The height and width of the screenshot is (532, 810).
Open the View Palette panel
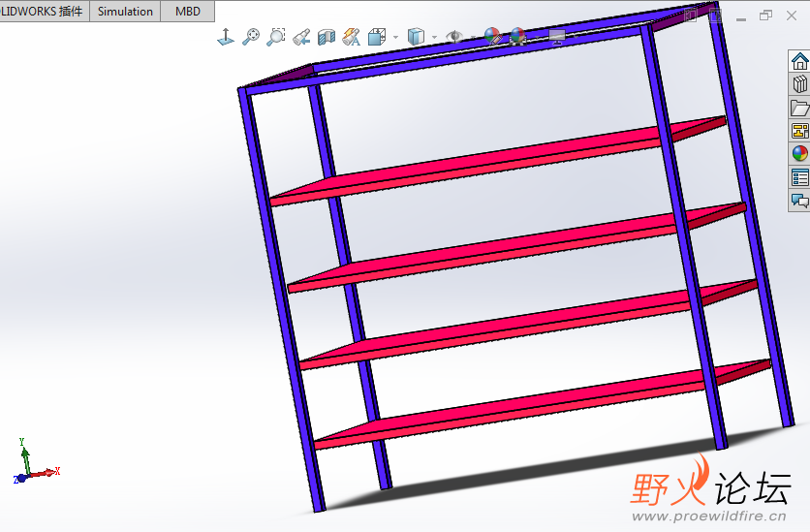(x=799, y=131)
